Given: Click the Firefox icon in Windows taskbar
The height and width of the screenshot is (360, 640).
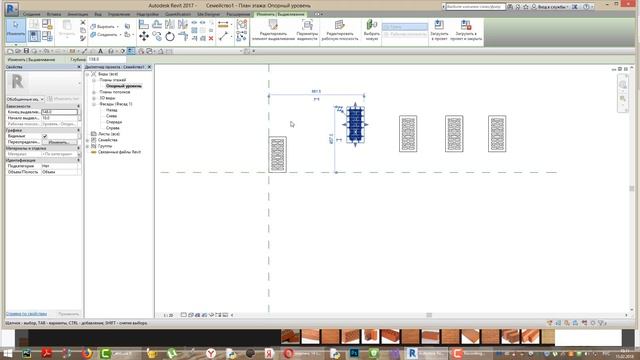Looking at the screenshot, I should (87, 353).
